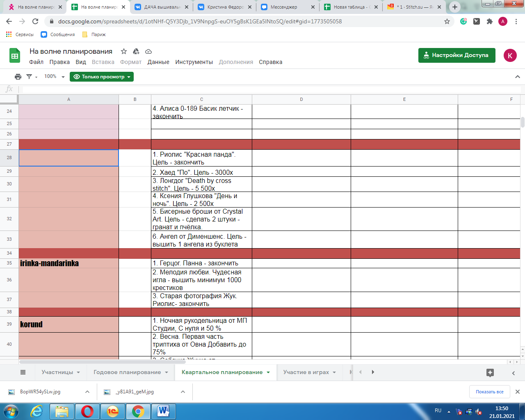Click the move to Drive folder icon

136,51
